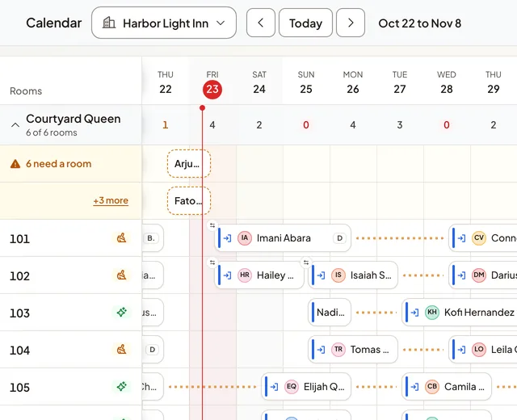Select the Sunday 25 date header
The image size is (517, 420).
tap(306, 82)
